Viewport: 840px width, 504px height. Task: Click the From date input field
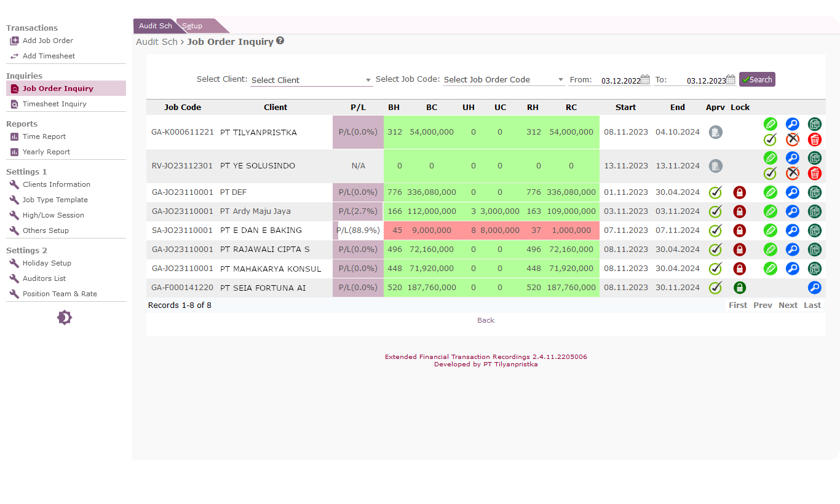click(x=620, y=81)
